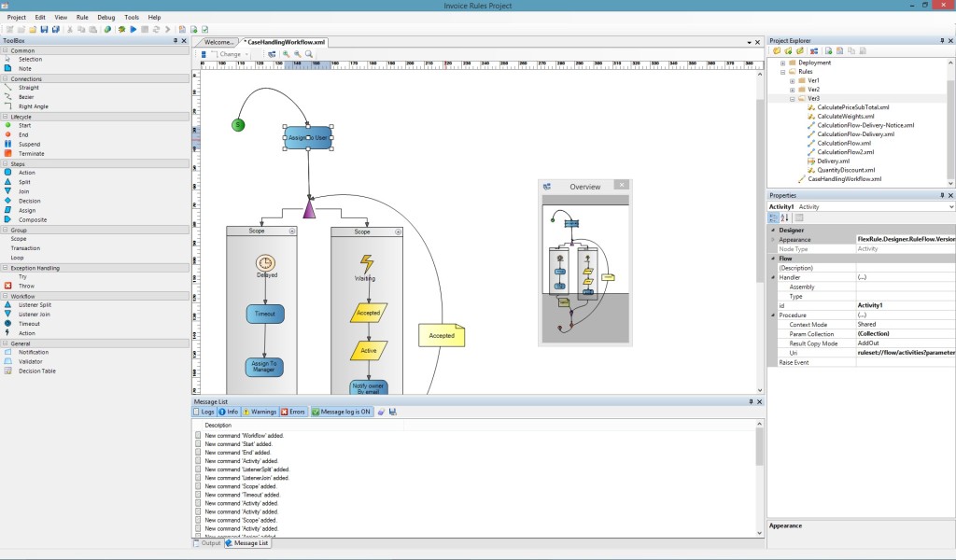Toggle the Errors filter in Message List
The image size is (956, 560).
(293, 412)
